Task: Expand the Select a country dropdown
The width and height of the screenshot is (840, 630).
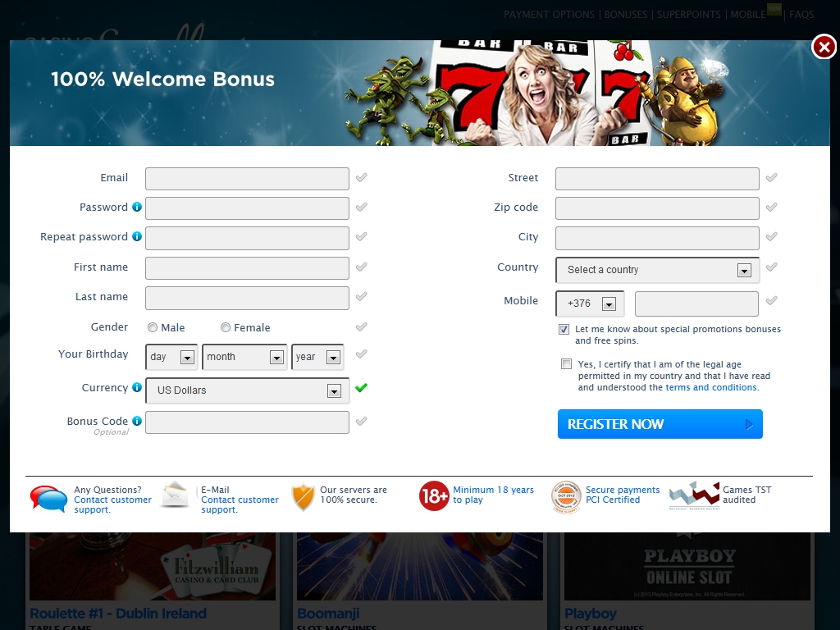Action: point(657,270)
